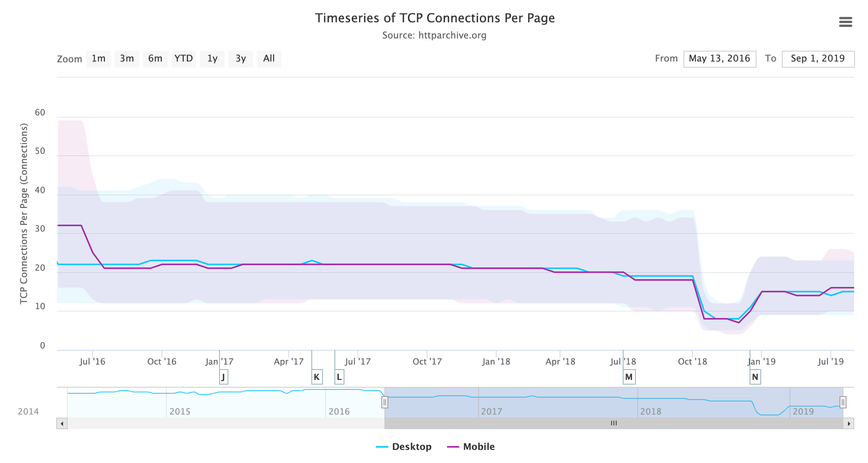
Task: Click the From date input field
Action: point(720,59)
